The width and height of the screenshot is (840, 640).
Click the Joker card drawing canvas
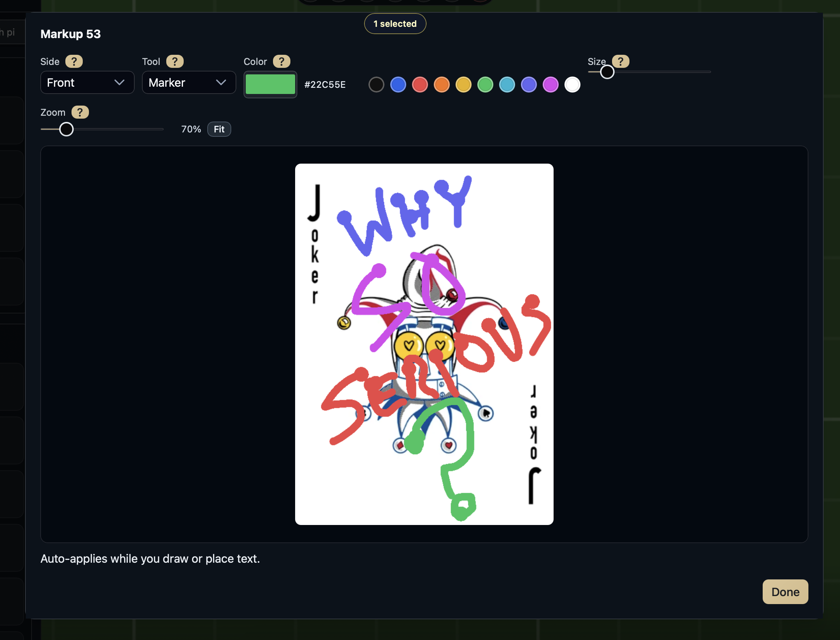coord(424,343)
